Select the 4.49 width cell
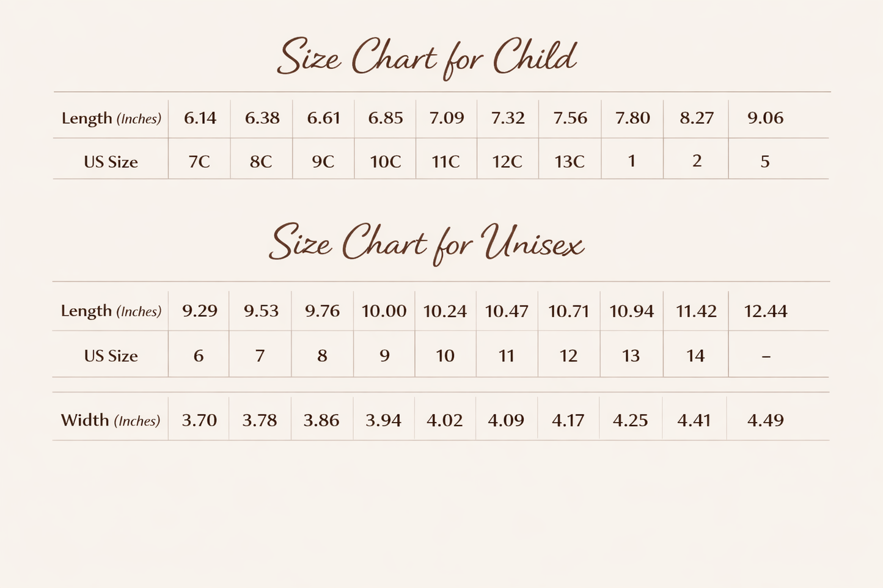Viewport: 883px width, 588px height. 766,420
